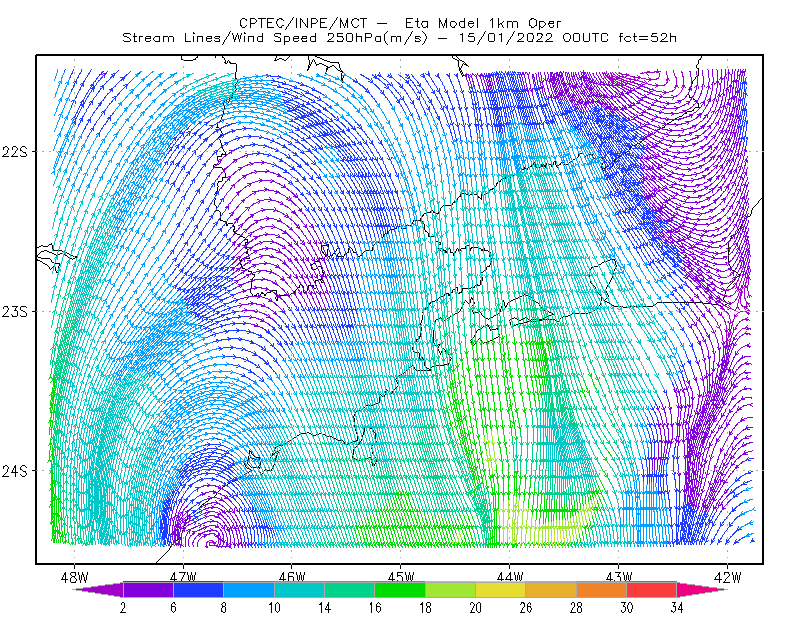Click the light blue 8-10 colorbar segment
This screenshot has width=800, height=618.
click(x=249, y=589)
